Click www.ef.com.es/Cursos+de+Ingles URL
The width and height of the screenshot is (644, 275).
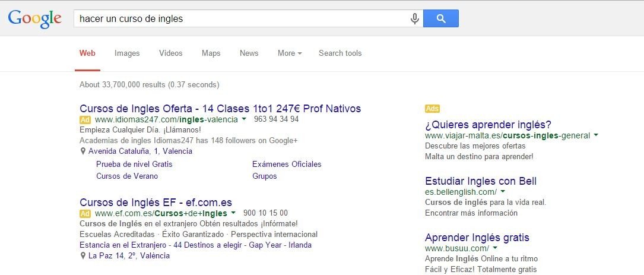coord(161,213)
